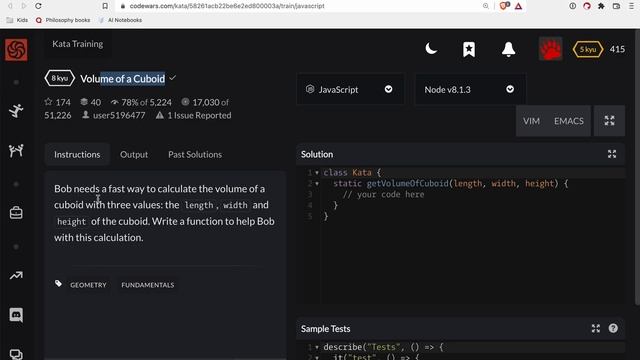Screen dimensions: 640x360
Task: Collapse the class Kata code fold arrow
Action: coord(317,173)
